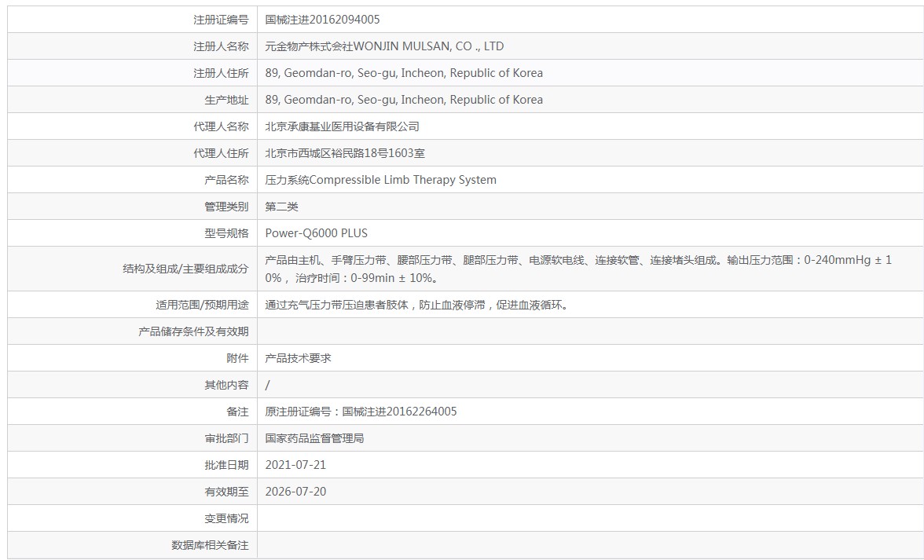Select the 产品名称 label
Image resolution: width=924 pixels, height=560 pixels.
(x=226, y=180)
